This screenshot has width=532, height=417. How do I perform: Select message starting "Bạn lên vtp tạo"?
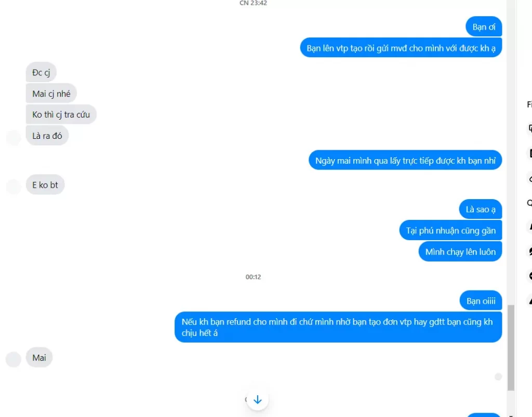(x=401, y=47)
